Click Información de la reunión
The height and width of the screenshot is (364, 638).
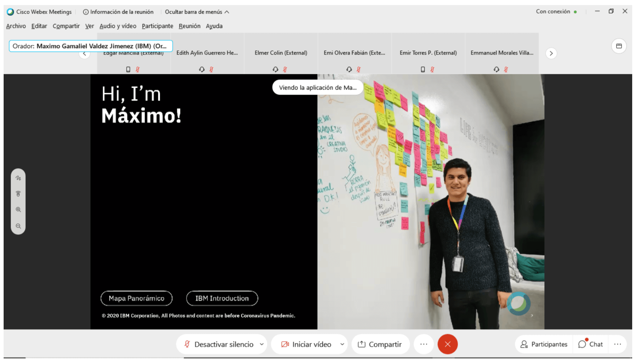(118, 12)
